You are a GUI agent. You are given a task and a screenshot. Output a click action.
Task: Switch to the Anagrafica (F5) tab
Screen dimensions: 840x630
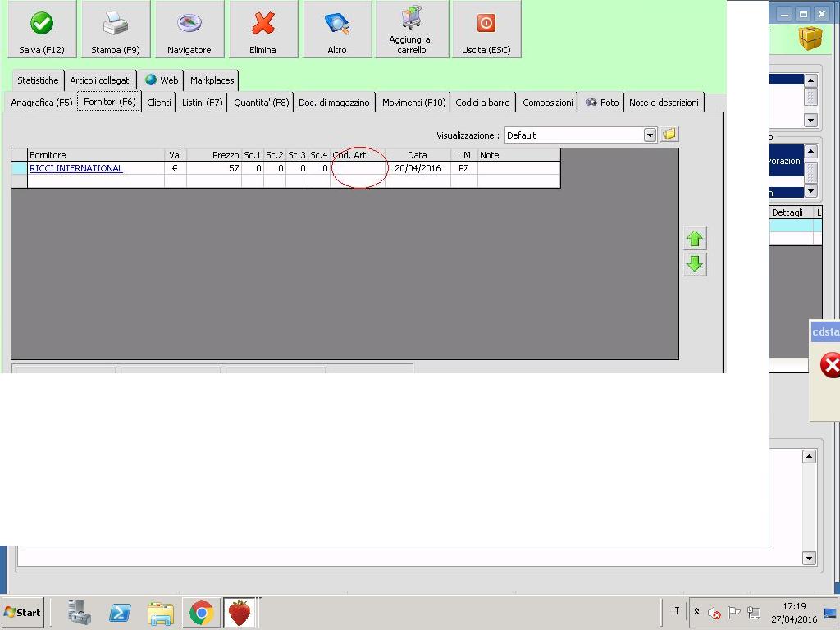(x=41, y=103)
